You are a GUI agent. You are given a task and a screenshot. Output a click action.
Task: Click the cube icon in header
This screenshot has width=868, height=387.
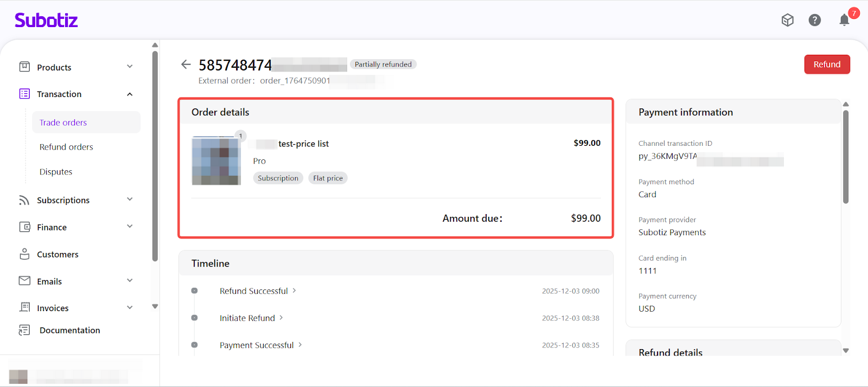(787, 20)
